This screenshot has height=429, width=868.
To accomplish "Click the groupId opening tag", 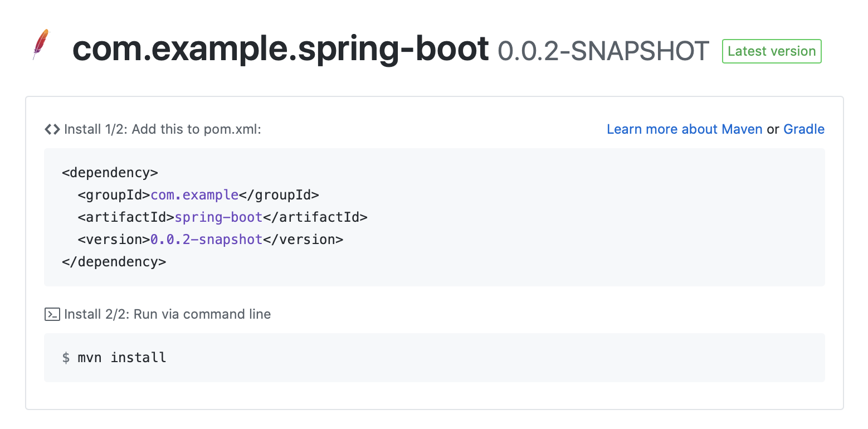I will [114, 195].
